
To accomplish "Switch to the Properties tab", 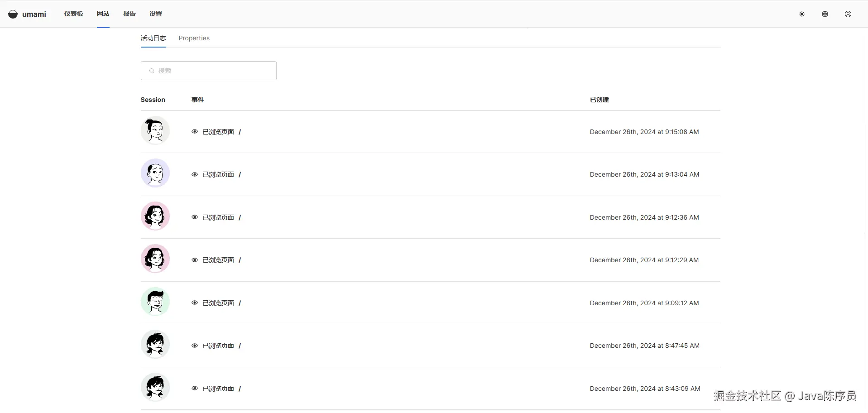I will pos(194,38).
